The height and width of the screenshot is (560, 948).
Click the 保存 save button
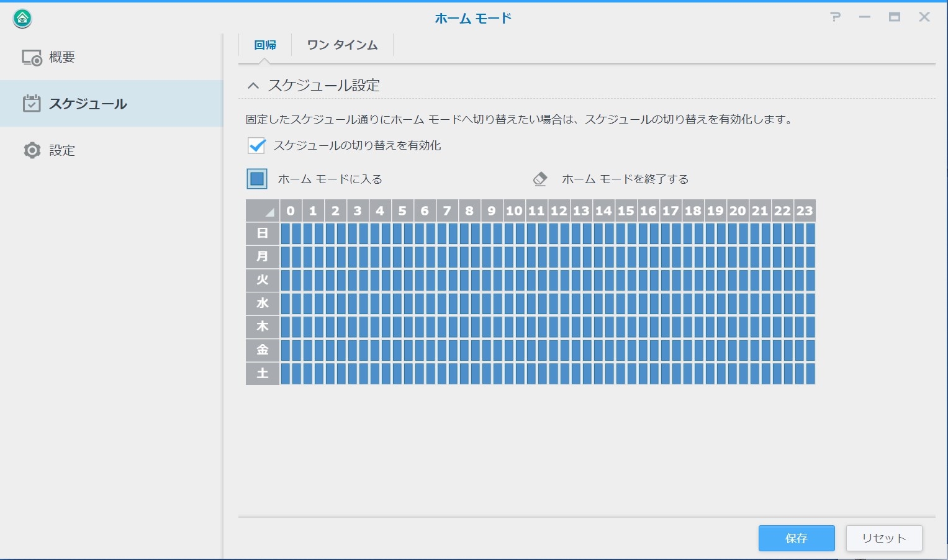pyautogui.click(x=796, y=538)
